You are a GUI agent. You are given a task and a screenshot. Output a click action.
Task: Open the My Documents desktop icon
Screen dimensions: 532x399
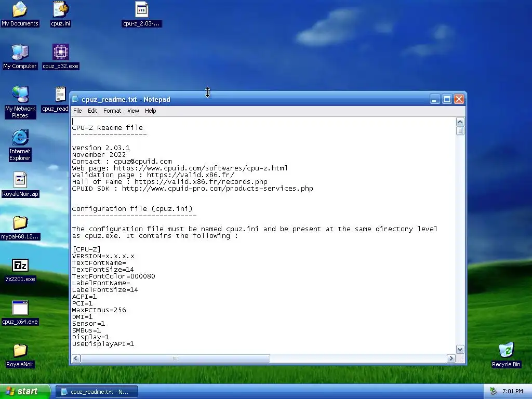20,14
